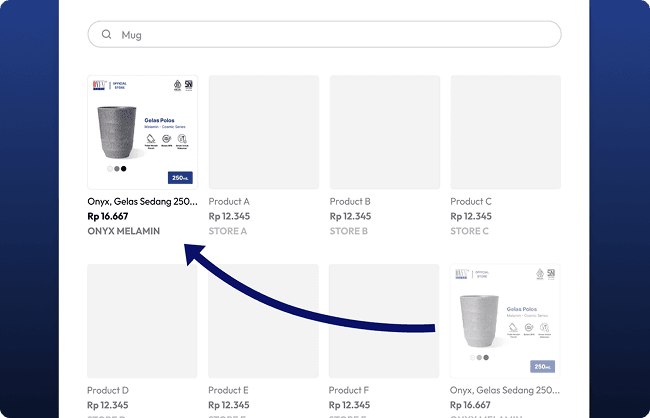Visit STORE A link
This screenshot has width=650, height=418.
point(228,231)
